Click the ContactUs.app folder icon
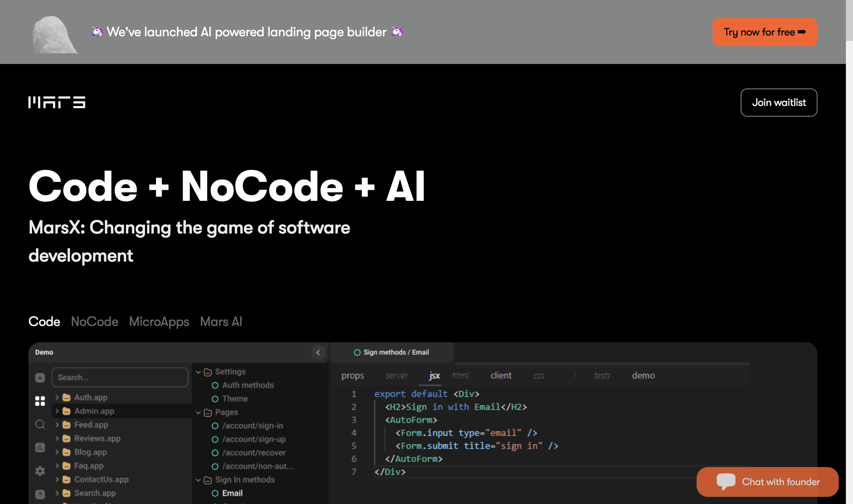Viewport: 853px width, 504px height. click(x=66, y=479)
